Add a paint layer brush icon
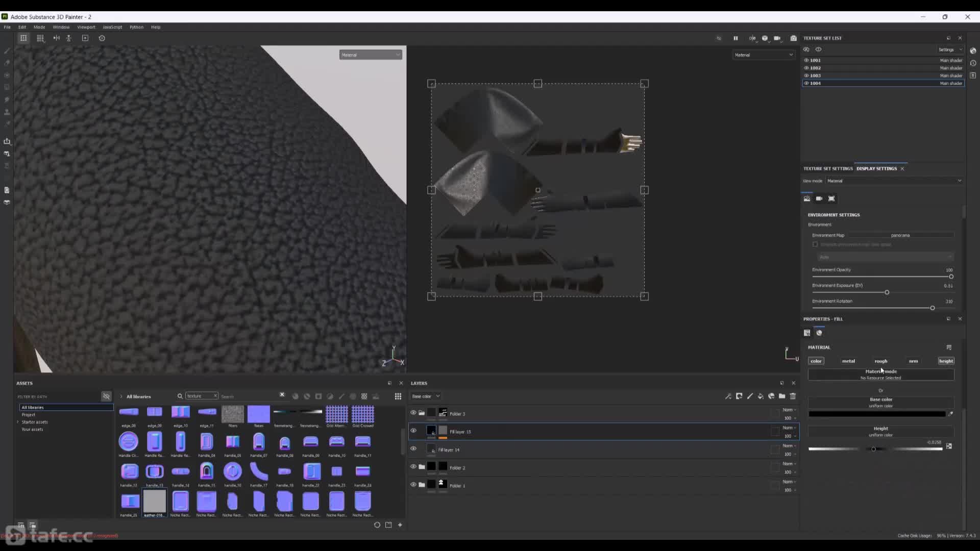Screen dimensions: 980x551 pos(750,396)
